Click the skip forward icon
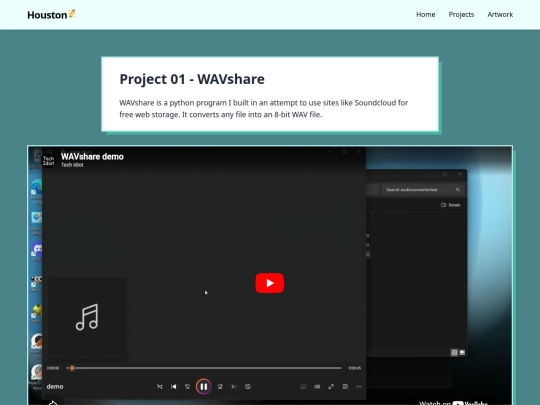Image resolution: width=540 pixels, height=405 pixels. pos(220,386)
